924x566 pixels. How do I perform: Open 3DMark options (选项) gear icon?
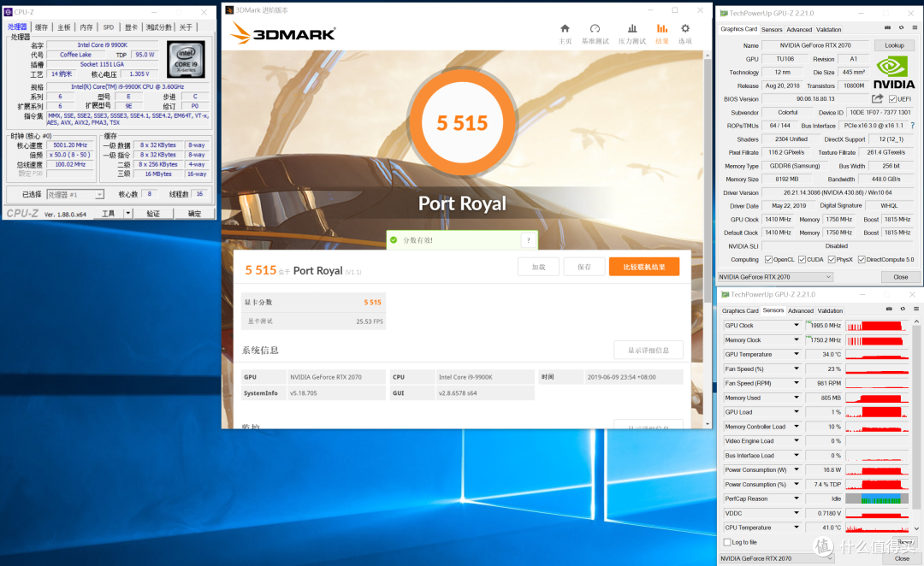tap(684, 29)
